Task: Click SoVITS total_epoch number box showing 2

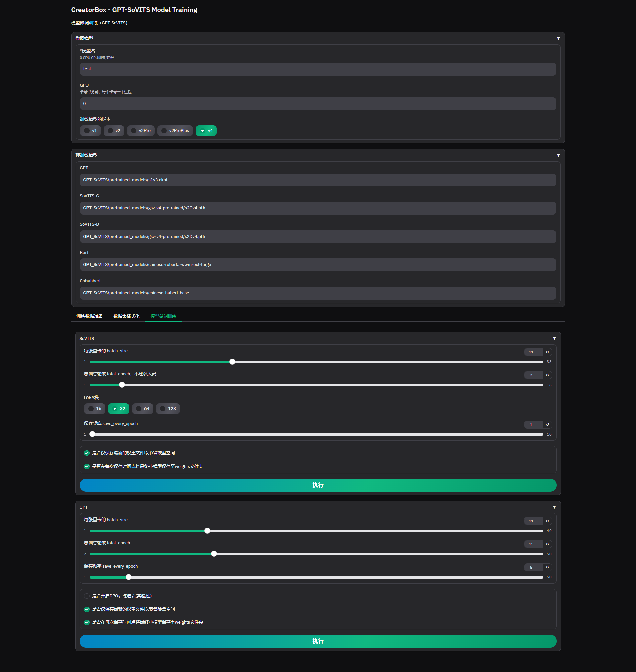Action: [534, 375]
